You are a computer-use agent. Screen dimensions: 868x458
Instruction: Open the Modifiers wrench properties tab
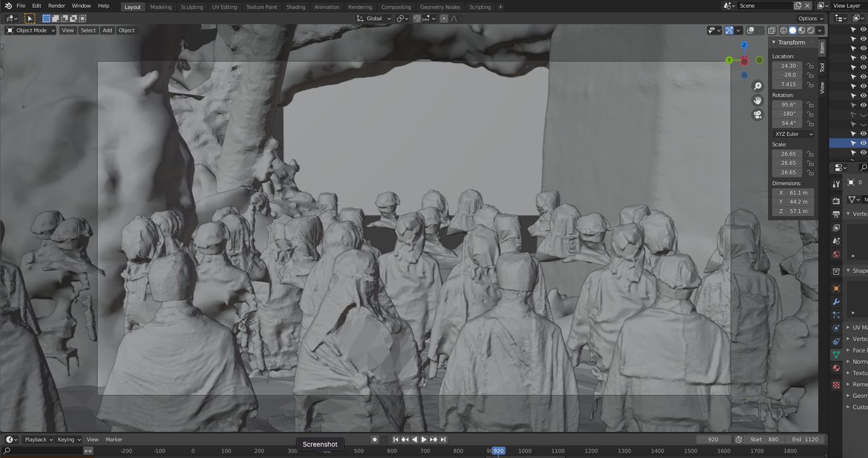click(836, 301)
